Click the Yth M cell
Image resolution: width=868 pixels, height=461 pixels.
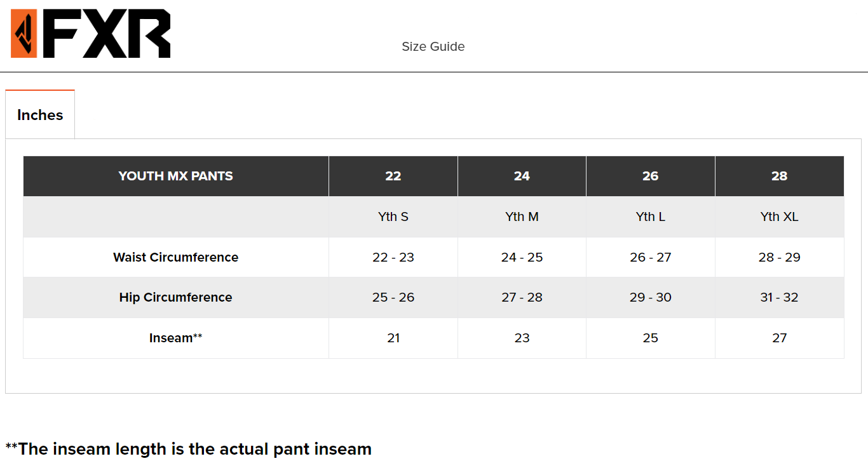522,217
